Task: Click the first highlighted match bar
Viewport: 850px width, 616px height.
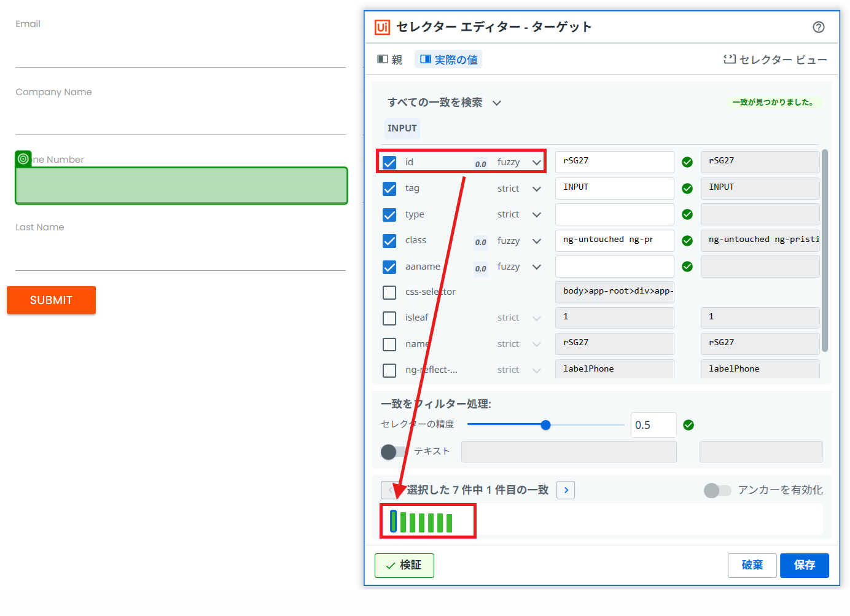Action: point(394,521)
